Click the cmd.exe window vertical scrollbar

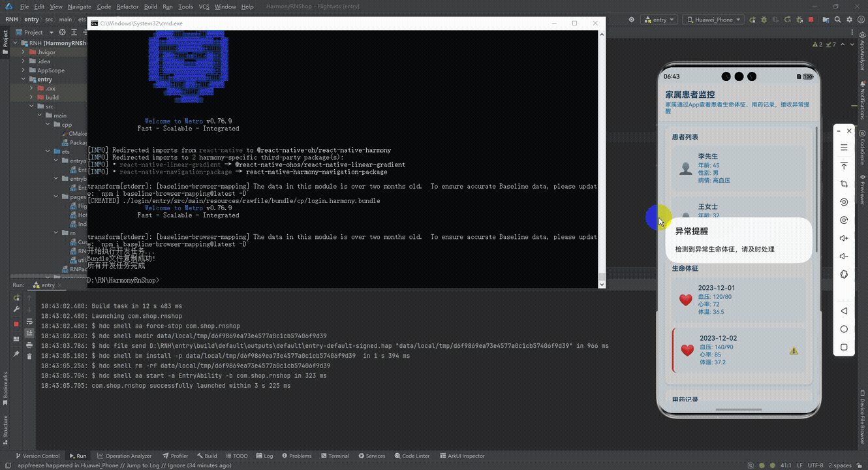(x=602, y=159)
